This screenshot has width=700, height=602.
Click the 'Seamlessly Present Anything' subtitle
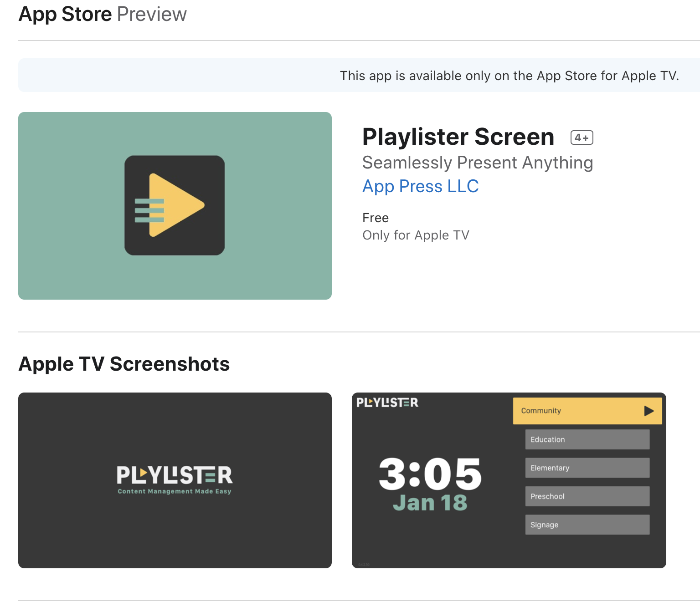(x=478, y=163)
